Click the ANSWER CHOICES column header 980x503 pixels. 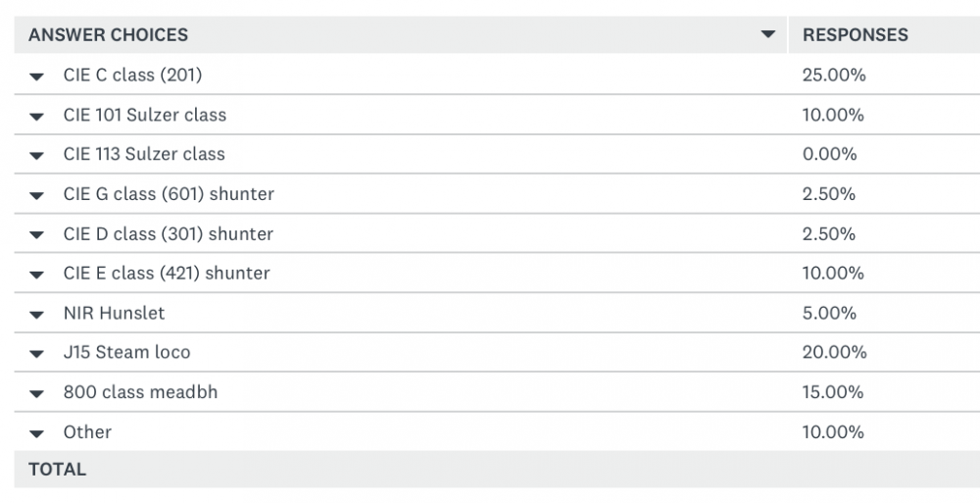tap(108, 35)
